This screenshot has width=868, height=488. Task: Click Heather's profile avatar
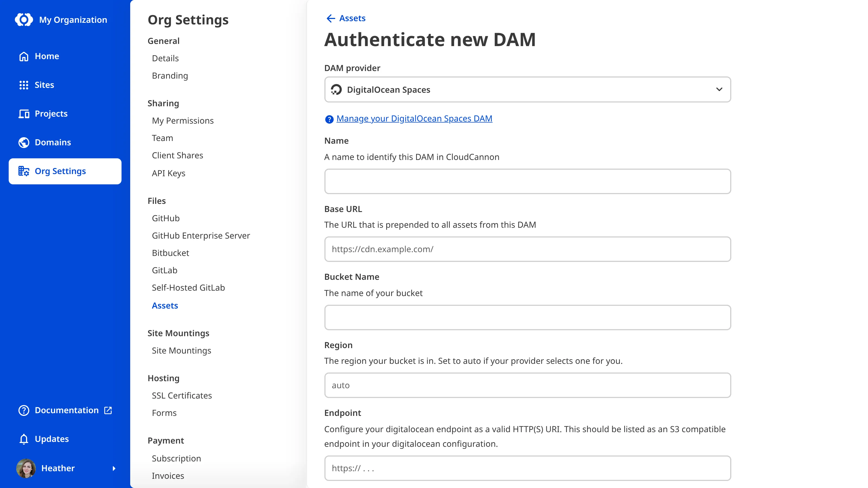[25, 468]
